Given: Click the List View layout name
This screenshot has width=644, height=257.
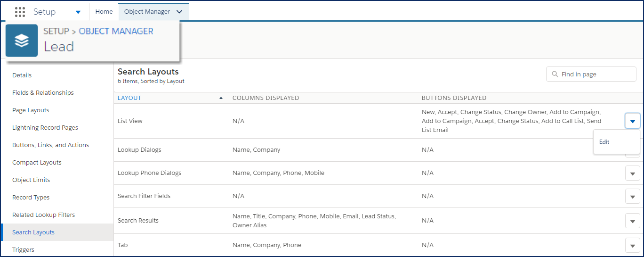Looking at the screenshot, I should click(x=130, y=121).
